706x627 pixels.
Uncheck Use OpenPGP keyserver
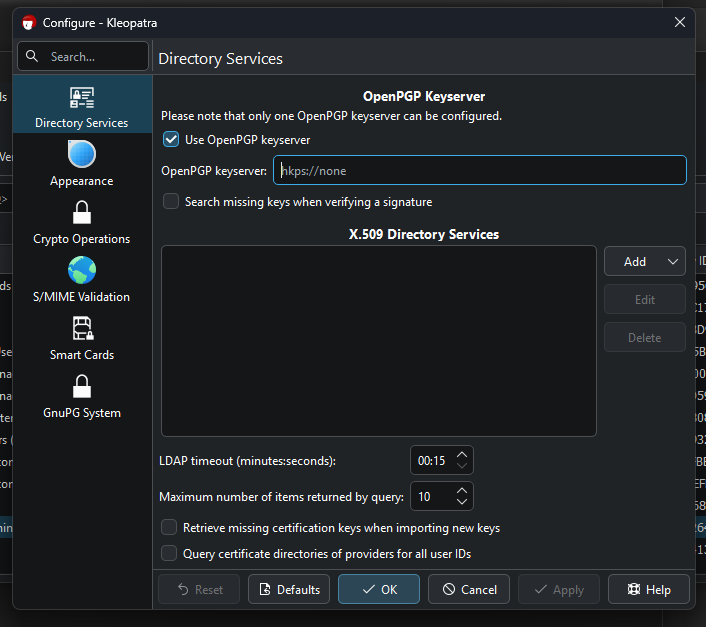(x=171, y=140)
